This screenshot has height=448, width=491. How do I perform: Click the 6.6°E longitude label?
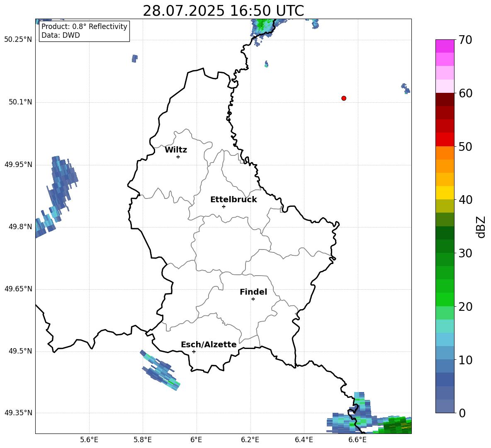tap(357, 440)
